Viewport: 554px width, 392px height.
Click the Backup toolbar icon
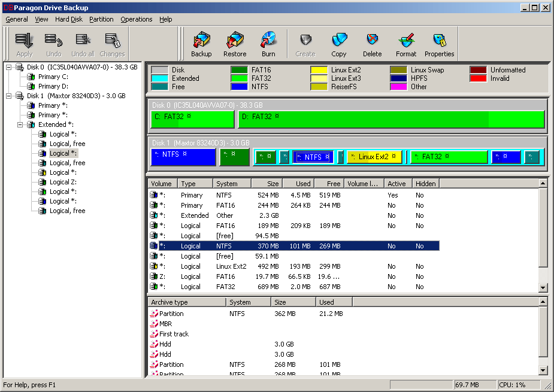pyautogui.click(x=201, y=44)
